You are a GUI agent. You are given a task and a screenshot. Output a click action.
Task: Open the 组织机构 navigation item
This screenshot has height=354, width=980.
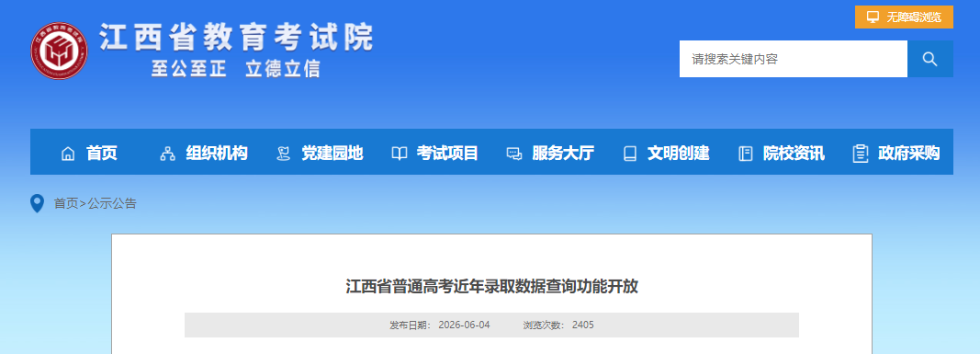coord(216,154)
